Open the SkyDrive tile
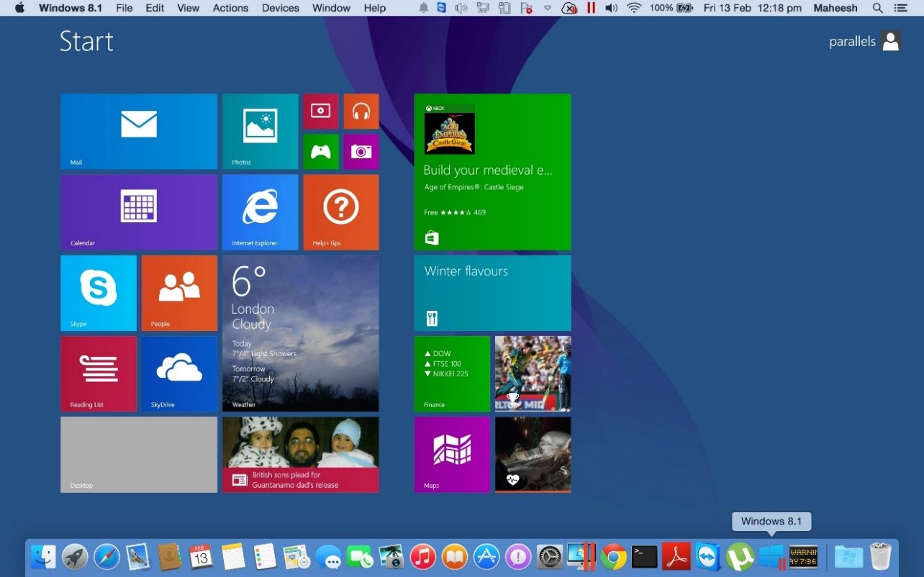 (x=179, y=373)
